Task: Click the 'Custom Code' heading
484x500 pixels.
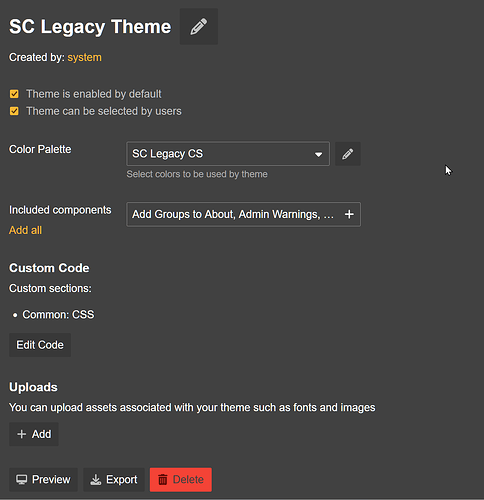Action: 49,268
